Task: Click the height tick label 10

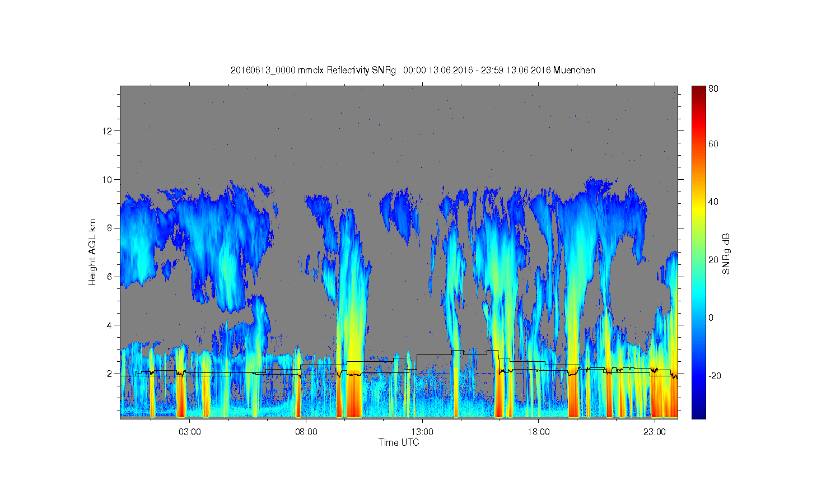Action: click(x=108, y=180)
